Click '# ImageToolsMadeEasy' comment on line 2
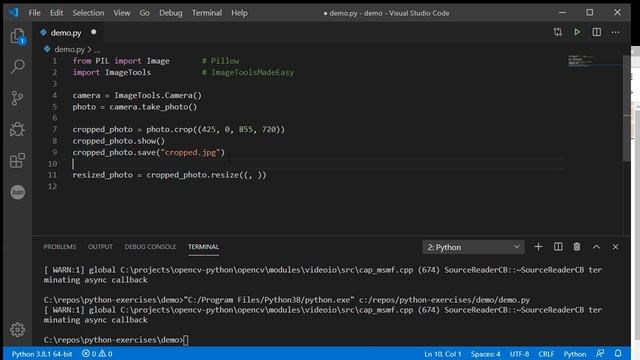The image size is (640, 360). (x=248, y=72)
